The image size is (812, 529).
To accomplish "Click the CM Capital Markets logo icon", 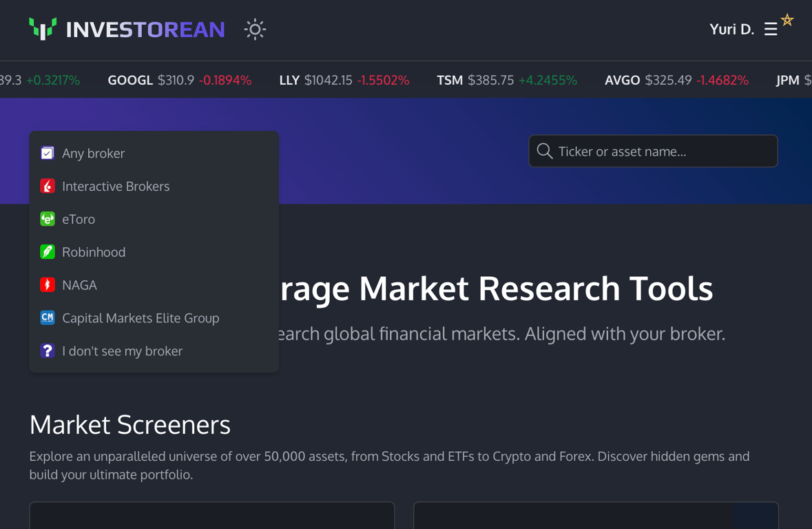I will pos(47,318).
